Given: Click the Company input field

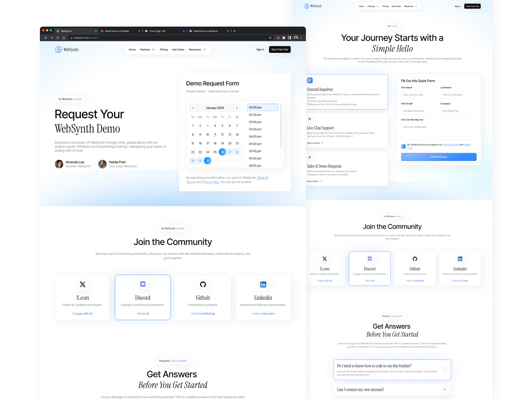Looking at the screenshot, I should (459, 111).
